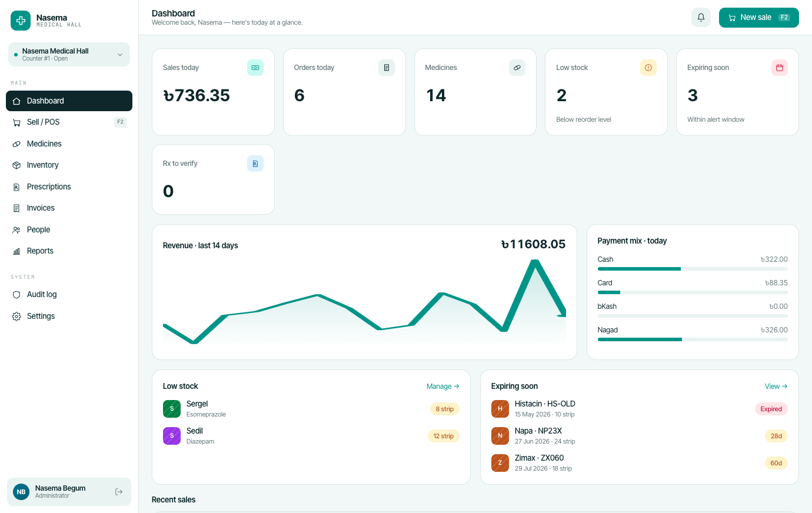Click the orange Histacin H avatar
The height and width of the screenshot is (513, 812).
click(x=500, y=409)
